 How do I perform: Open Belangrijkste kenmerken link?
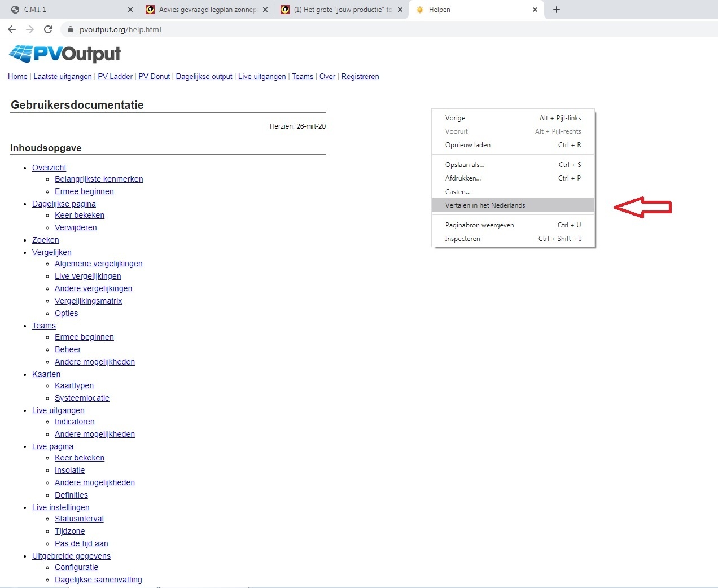tap(99, 179)
